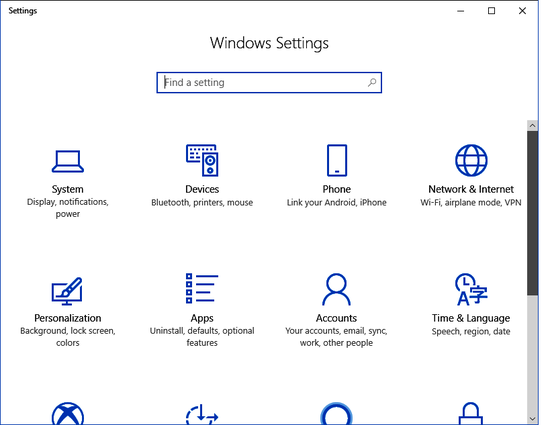Open the Accounts person icon
This screenshot has width=550, height=425.
[336, 289]
